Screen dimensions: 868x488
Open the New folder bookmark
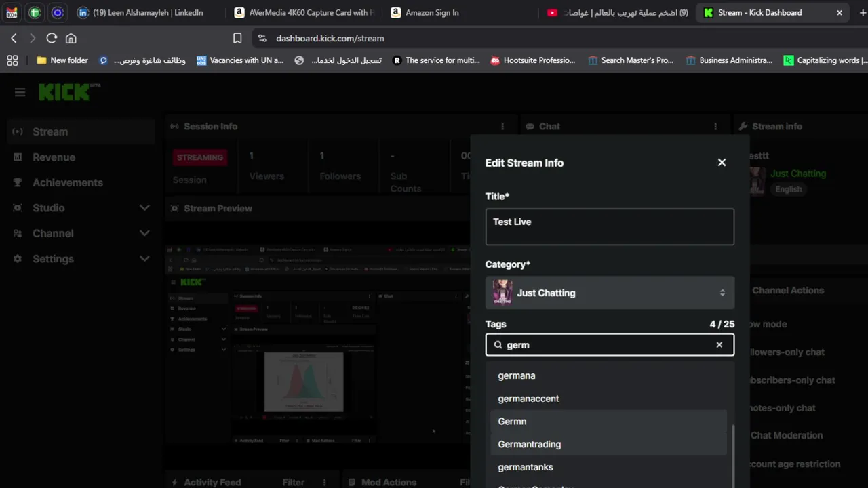point(62,60)
